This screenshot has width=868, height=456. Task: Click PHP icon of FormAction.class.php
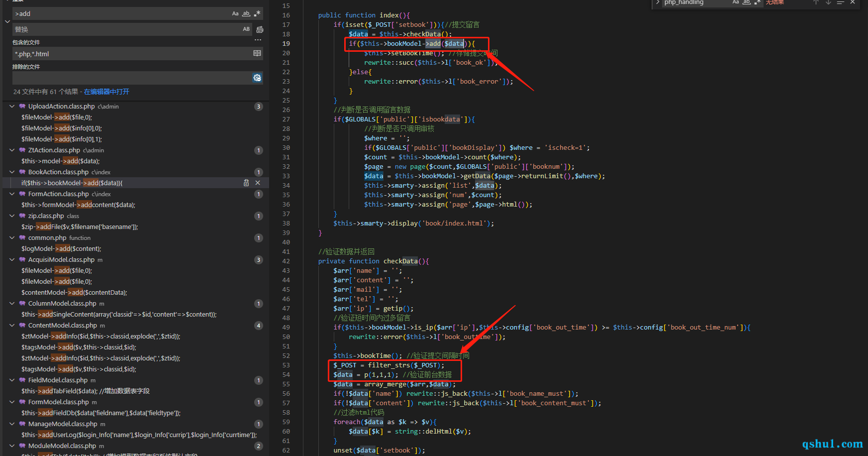point(22,194)
